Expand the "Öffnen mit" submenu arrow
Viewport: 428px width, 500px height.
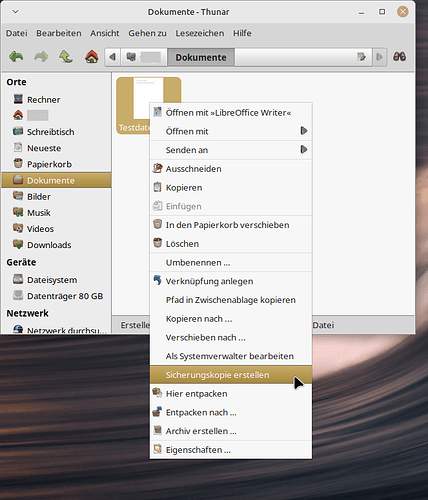(304, 131)
